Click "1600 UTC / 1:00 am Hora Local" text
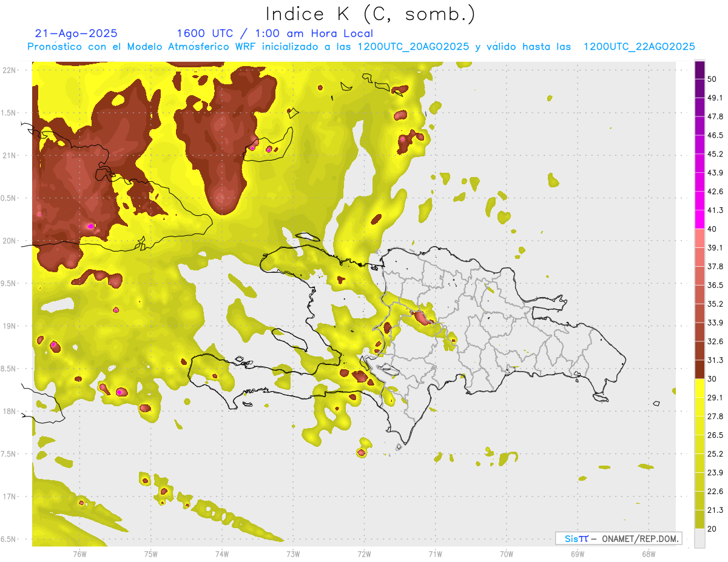 click(275, 33)
